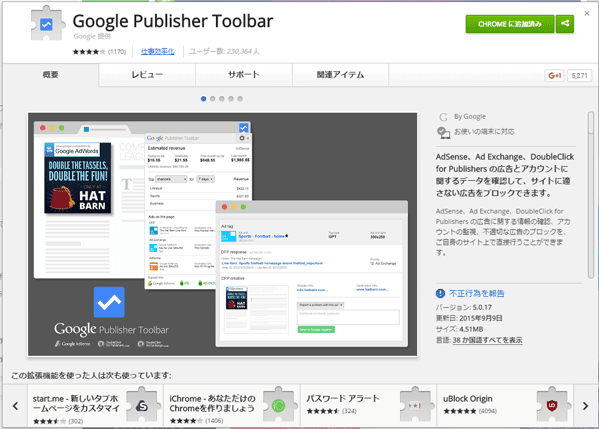
Task: Close the extension details dialog
Action: (x=587, y=13)
